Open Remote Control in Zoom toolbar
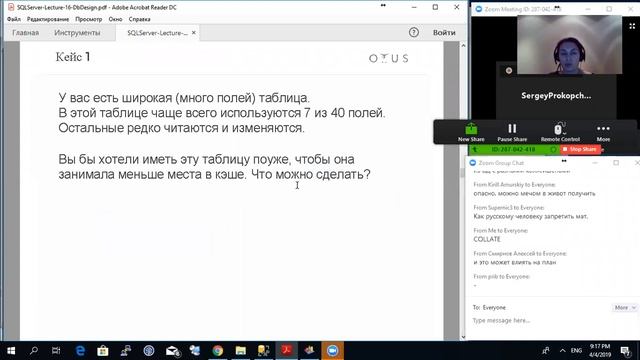This screenshot has height=360, width=640. click(x=560, y=133)
